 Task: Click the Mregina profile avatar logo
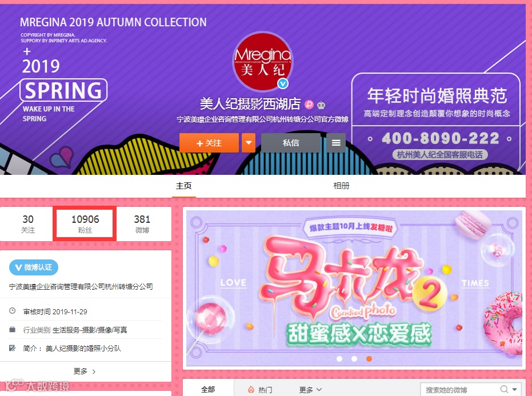click(263, 61)
